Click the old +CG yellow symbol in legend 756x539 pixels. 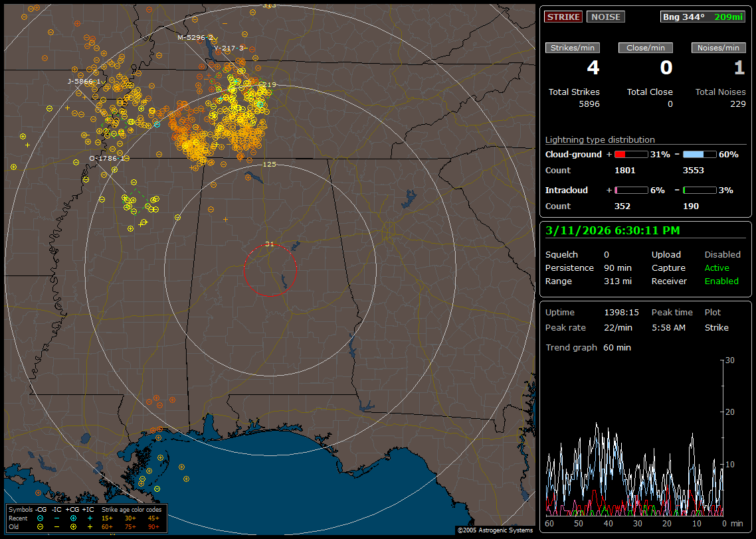pyautogui.click(x=73, y=526)
